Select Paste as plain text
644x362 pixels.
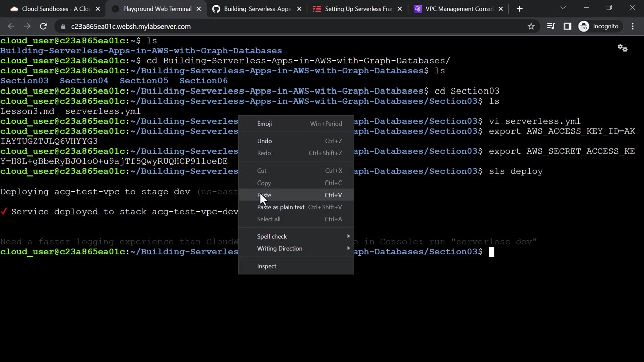[296, 207]
